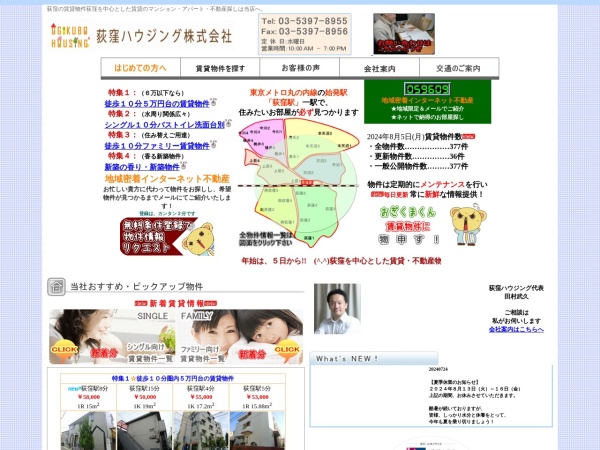This screenshot has width=600, height=450.
Task: Open the 交通のご案内 menu tab
Action: (458, 68)
